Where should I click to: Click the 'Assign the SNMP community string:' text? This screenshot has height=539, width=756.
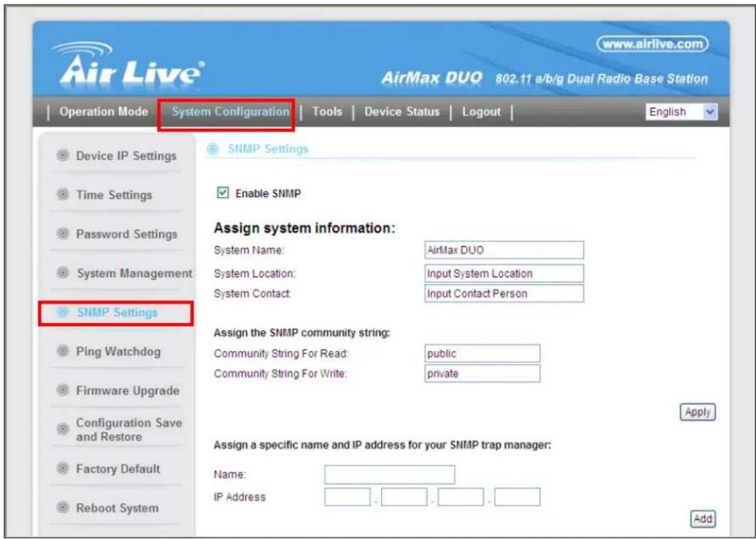tap(302, 333)
